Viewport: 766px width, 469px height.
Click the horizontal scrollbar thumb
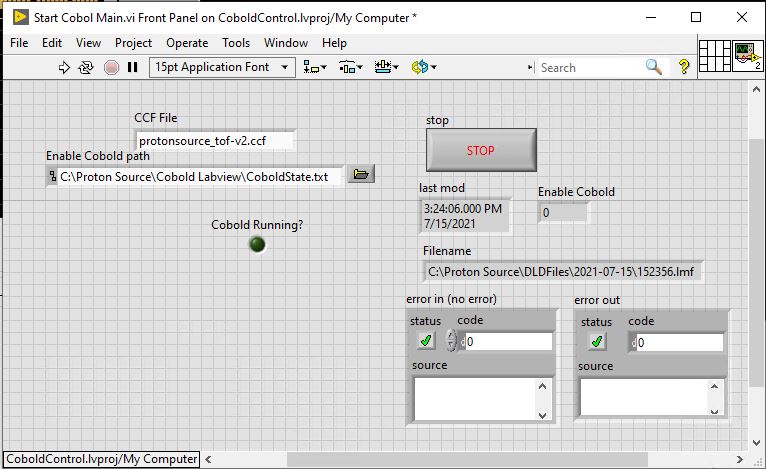[467, 459]
